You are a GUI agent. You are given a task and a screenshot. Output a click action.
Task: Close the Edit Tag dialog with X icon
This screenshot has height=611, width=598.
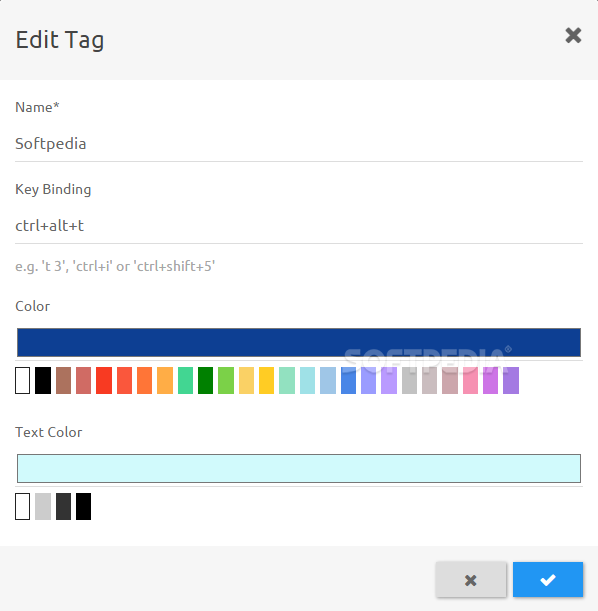[573, 35]
